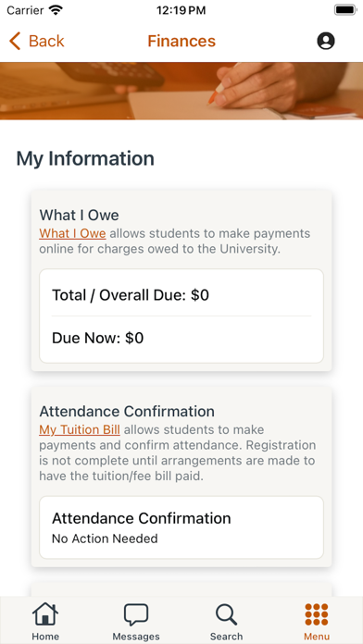Tap the Wi-Fi status icon
Image resolution: width=363 pixels, height=644 pixels.
55,10
